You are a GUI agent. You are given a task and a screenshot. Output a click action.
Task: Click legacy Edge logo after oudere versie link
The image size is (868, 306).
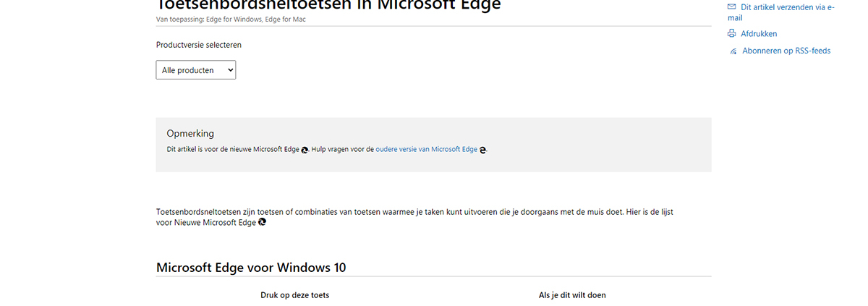[x=483, y=150]
